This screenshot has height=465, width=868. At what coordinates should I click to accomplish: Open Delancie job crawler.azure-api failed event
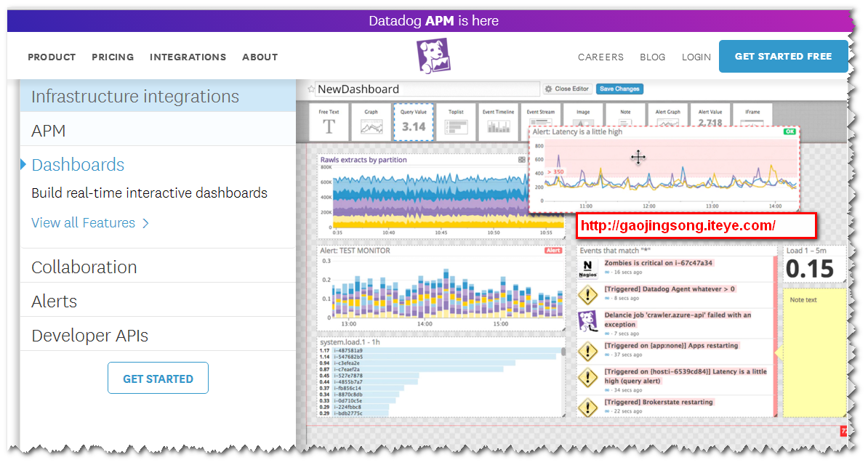[678, 320]
